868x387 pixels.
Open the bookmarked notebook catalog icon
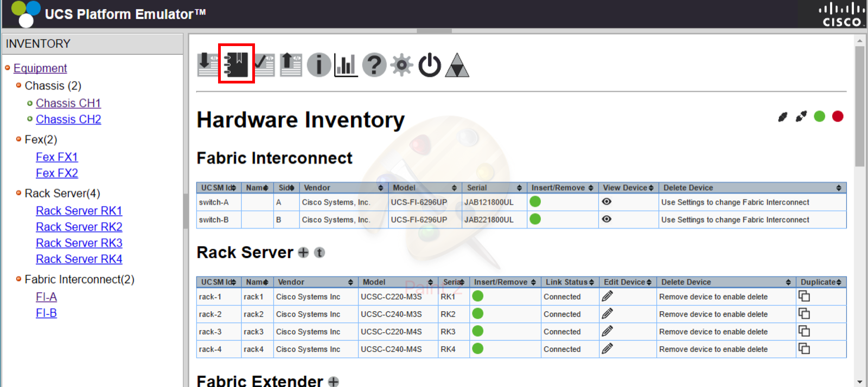237,64
